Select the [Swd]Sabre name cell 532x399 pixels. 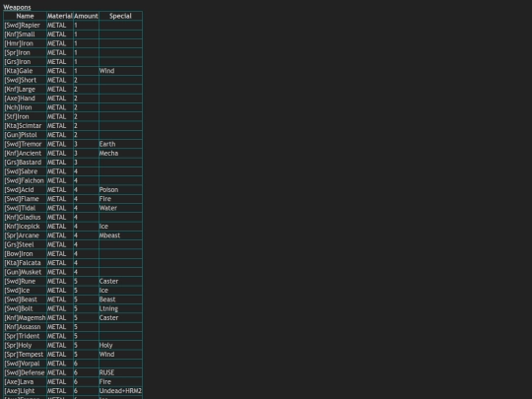pyautogui.click(x=25, y=171)
